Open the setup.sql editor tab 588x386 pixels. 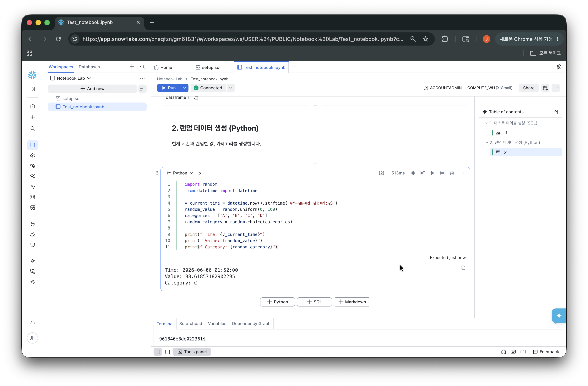[211, 67]
